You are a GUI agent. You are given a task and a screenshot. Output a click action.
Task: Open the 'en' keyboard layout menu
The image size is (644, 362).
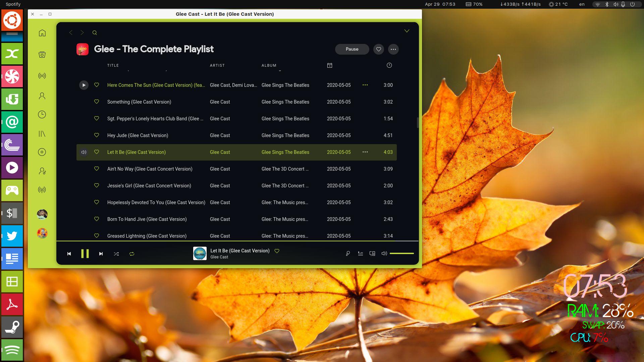[x=582, y=4]
